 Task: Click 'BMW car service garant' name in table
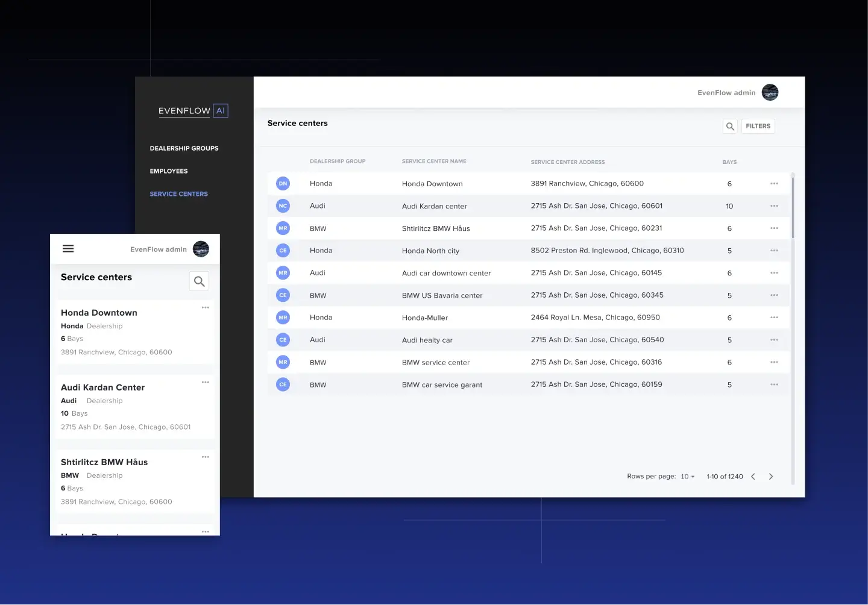pos(442,384)
